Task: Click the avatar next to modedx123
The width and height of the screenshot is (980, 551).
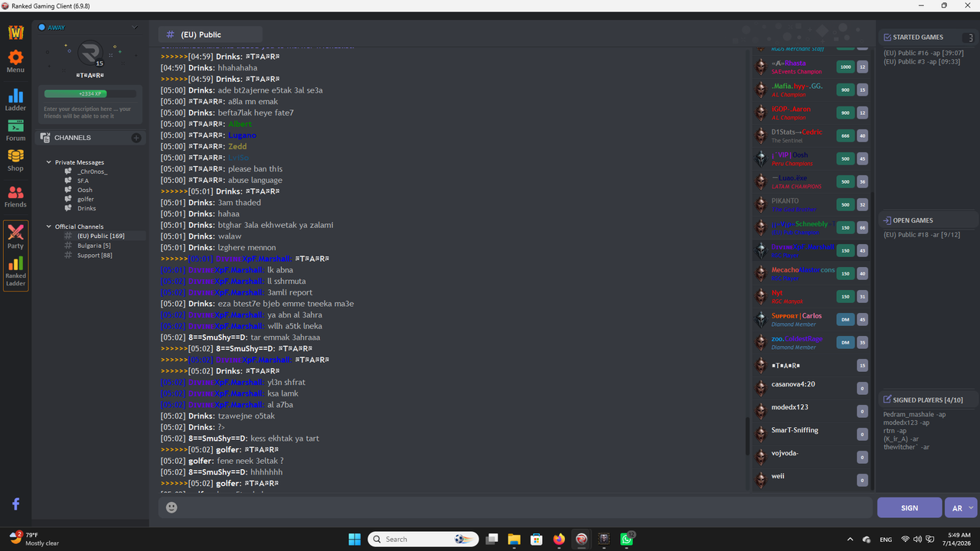Action: pyautogui.click(x=760, y=411)
